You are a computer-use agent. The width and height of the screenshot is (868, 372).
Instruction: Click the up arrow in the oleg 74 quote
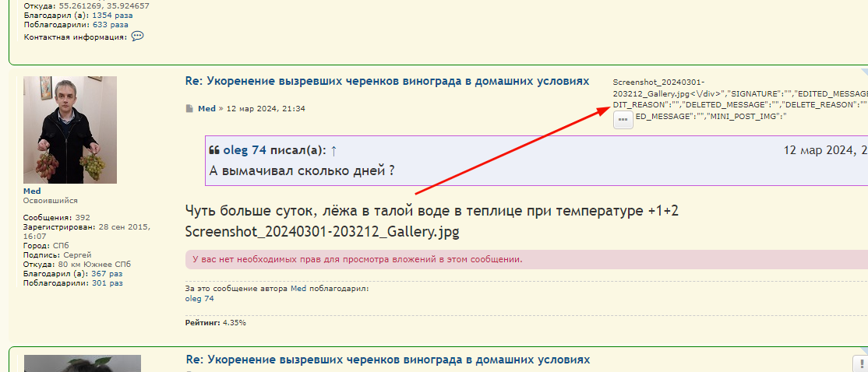pos(333,150)
